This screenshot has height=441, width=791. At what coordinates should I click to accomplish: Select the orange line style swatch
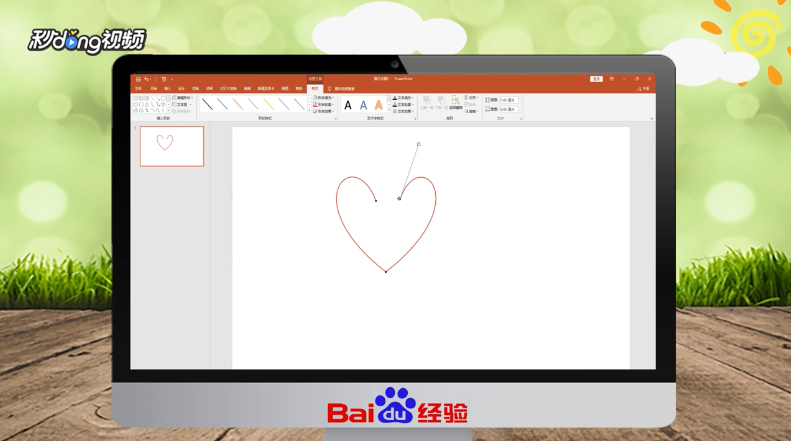click(238, 104)
